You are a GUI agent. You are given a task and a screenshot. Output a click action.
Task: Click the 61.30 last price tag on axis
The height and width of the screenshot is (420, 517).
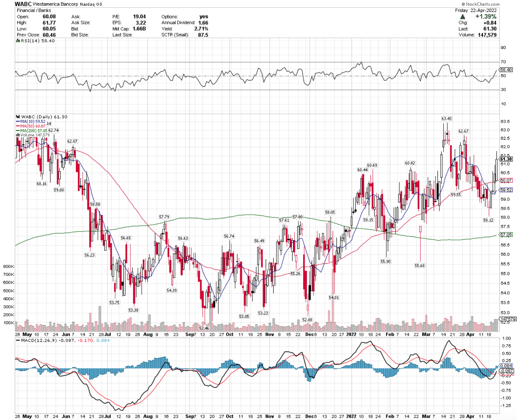point(506,159)
